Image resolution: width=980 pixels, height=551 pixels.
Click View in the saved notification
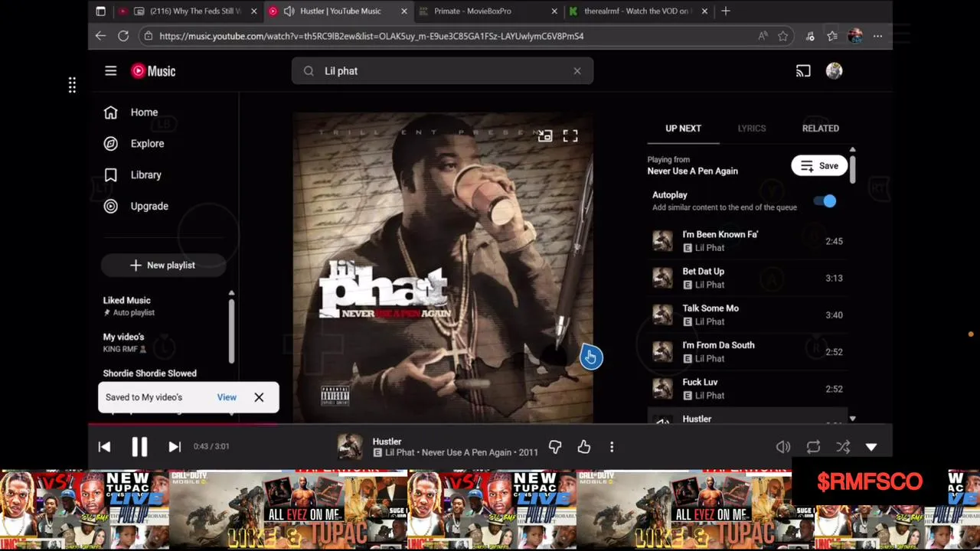[x=227, y=397]
